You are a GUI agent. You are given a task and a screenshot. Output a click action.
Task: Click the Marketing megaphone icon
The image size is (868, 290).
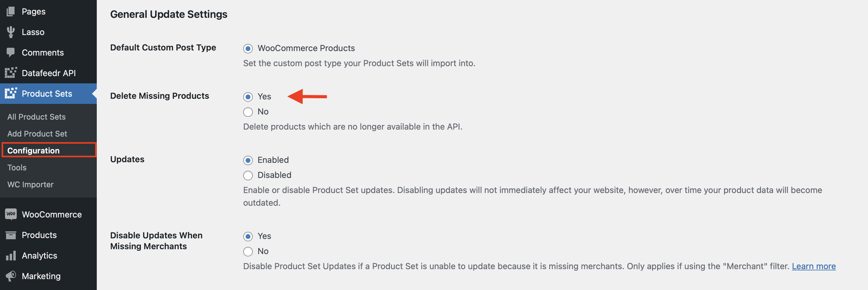pos(11,276)
